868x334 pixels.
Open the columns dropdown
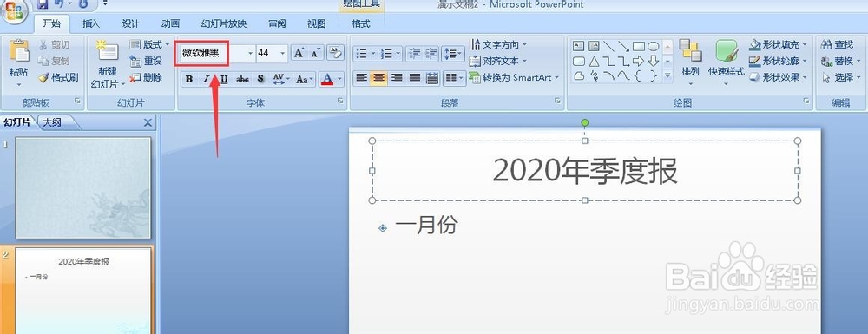click(454, 79)
